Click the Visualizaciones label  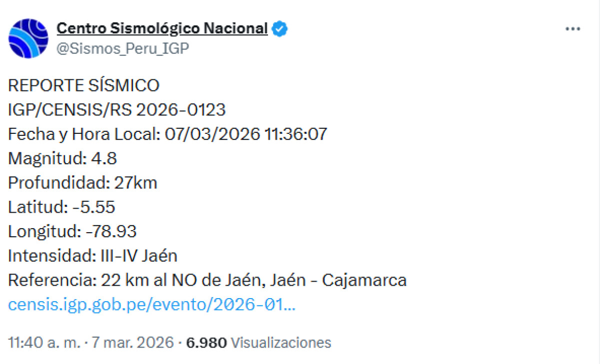pos(281,343)
